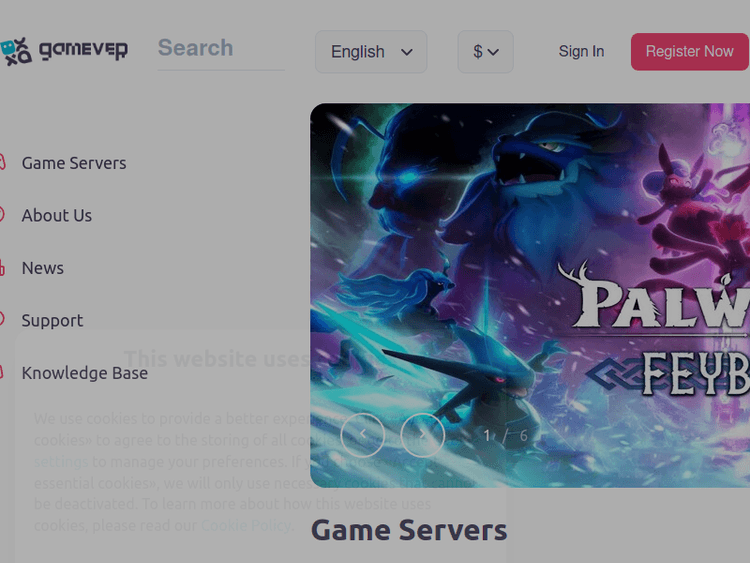This screenshot has width=750, height=563.
Task: Open Knowledge Base in the sidebar
Action: pos(84,373)
